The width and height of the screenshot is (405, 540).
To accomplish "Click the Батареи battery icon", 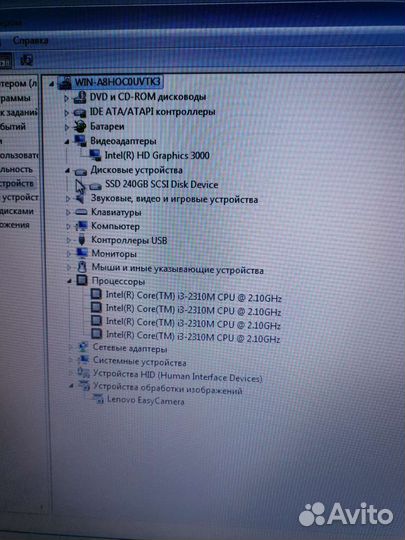I will pos(80,126).
